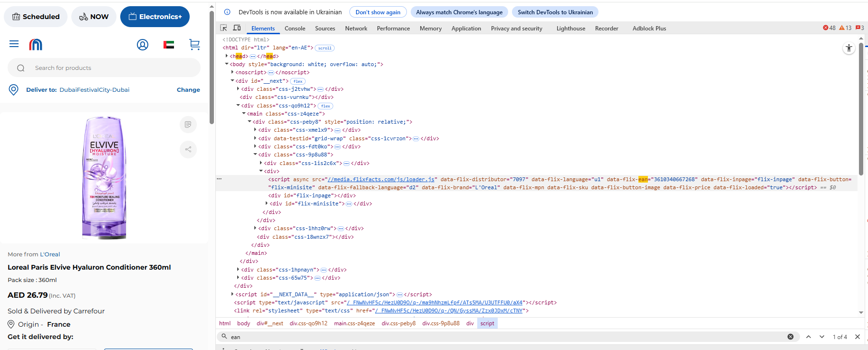Go to previous search result arrow

click(809, 337)
